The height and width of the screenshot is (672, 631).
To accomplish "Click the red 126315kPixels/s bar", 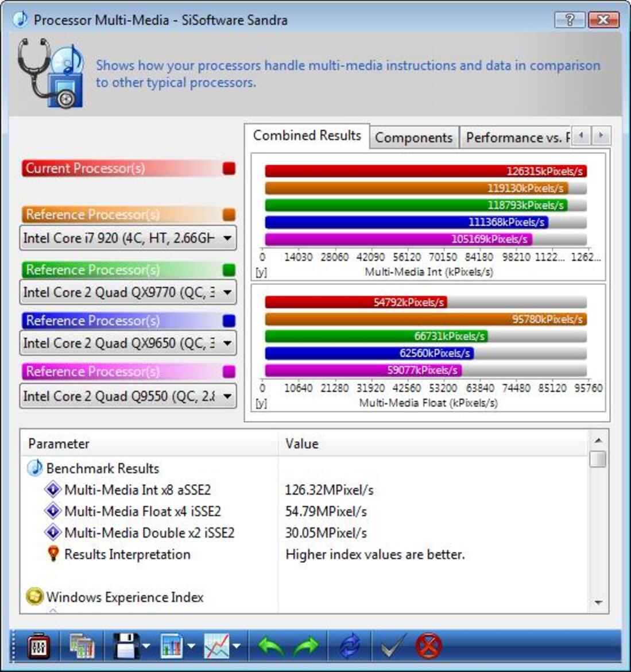I will [x=426, y=171].
